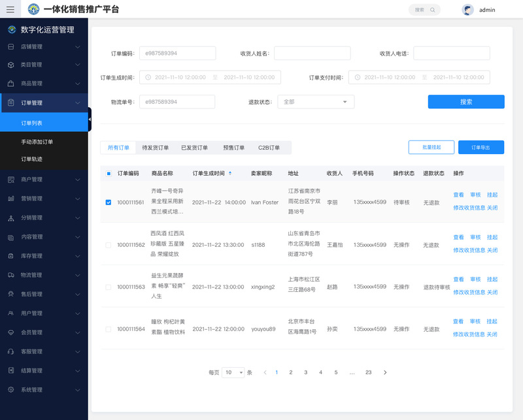
Task: Click the 售后管理 icon in sidebar
Action: click(10, 294)
